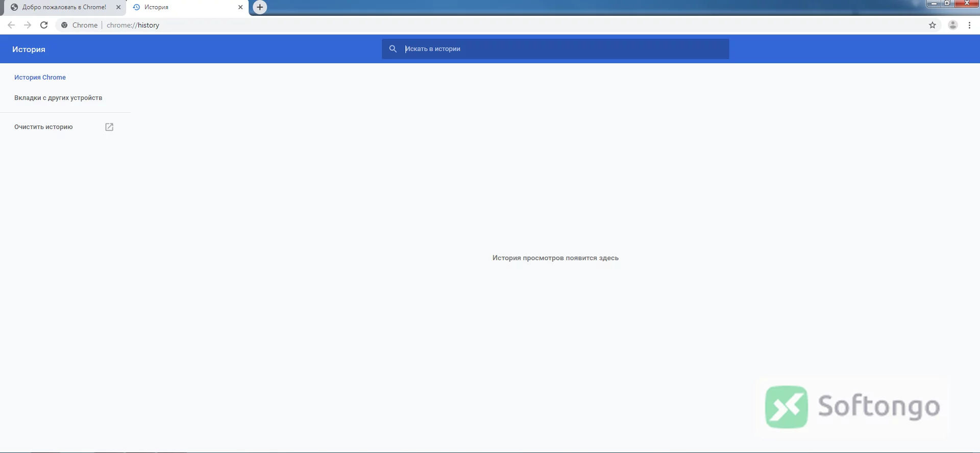Open a new tab with plus button
This screenshot has height=453, width=980.
point(260,7)
